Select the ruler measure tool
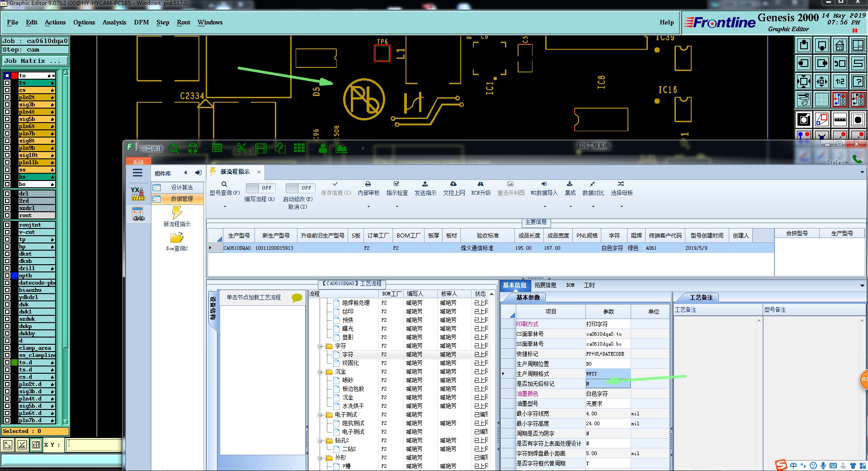The image size is (868, 471). coord(840,120)
